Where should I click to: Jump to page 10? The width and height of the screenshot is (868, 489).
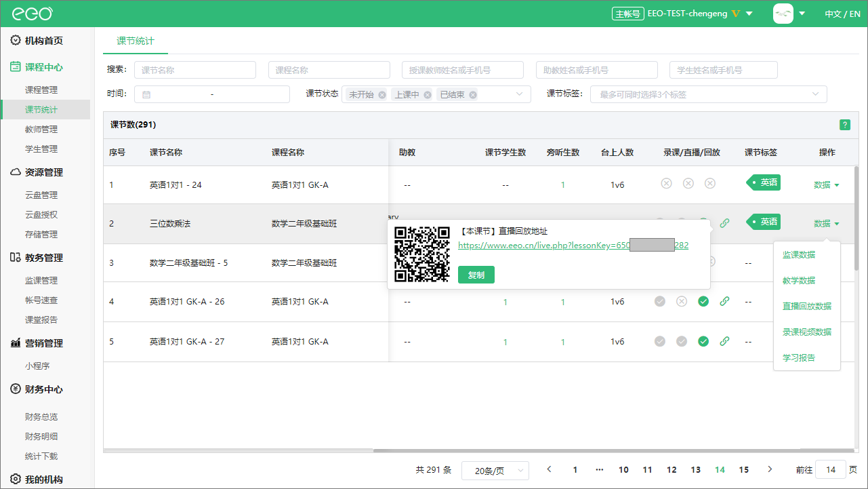pyautogui.click(x=623, y=470)
